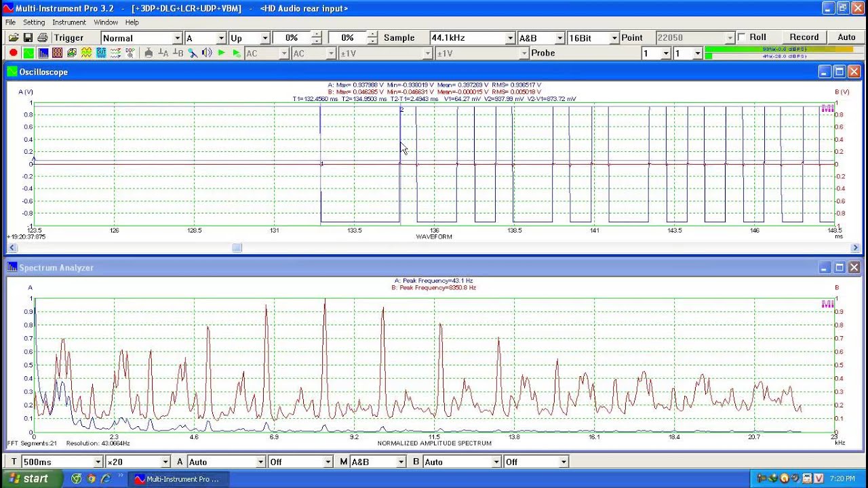The image size is (868, 488).
Task: Open the first Probe value dropdown
Action: pyautogui.click(x=666, y=53)
